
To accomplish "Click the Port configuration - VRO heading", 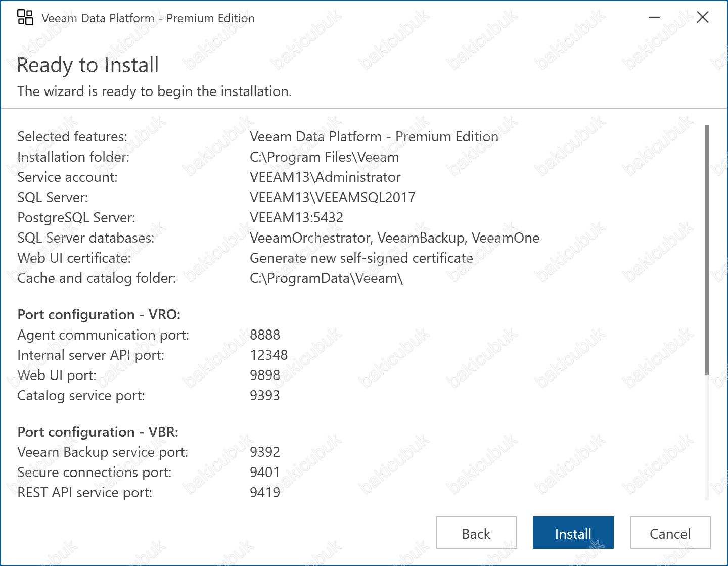I will pos(99,315).
